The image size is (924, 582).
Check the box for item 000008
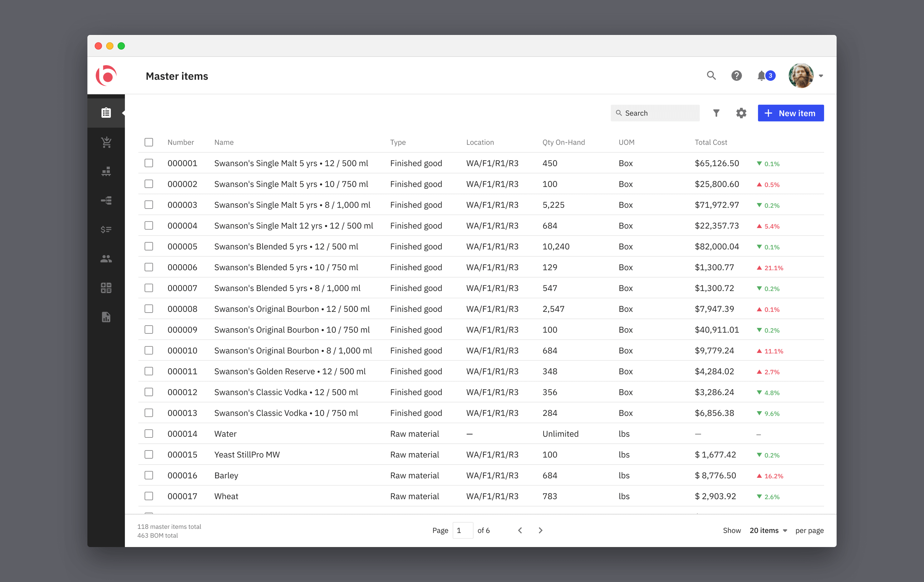click(149, 309)
